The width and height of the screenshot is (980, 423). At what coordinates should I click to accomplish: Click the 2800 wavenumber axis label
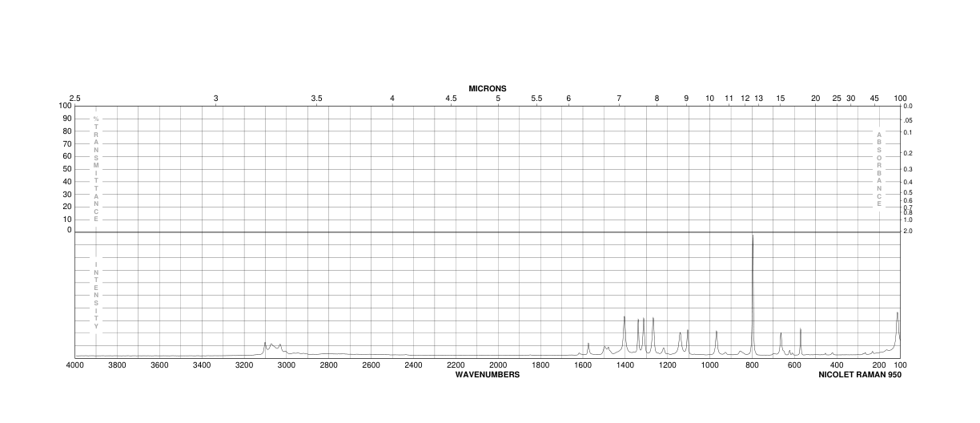[329, 366]
